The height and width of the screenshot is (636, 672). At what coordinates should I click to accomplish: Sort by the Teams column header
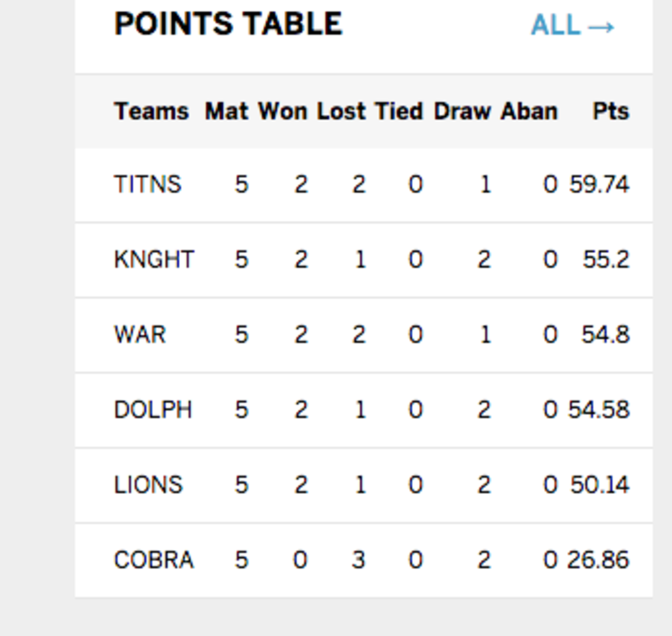coord(153,110)
